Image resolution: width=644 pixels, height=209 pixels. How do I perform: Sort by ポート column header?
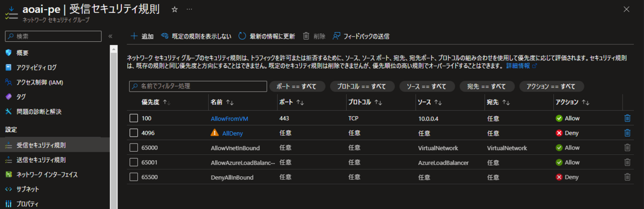tap(292, 102)
